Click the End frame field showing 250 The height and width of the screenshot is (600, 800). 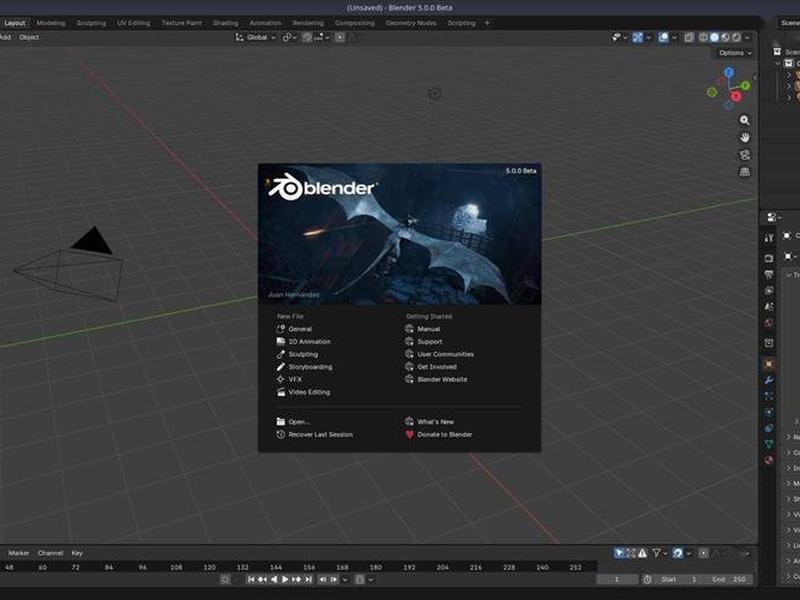tap(728, 580)
